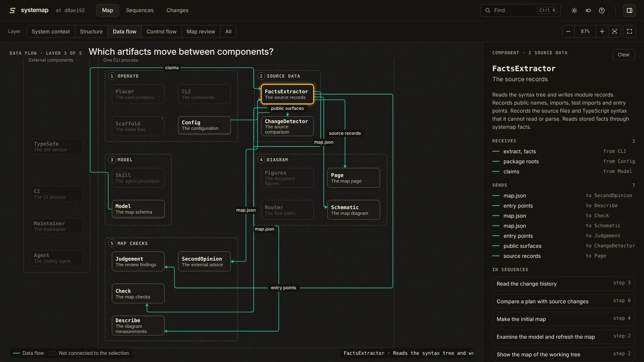Toggle the side panel icon
This screenshot has width=644, height=362.
click(x=630, y=10)
